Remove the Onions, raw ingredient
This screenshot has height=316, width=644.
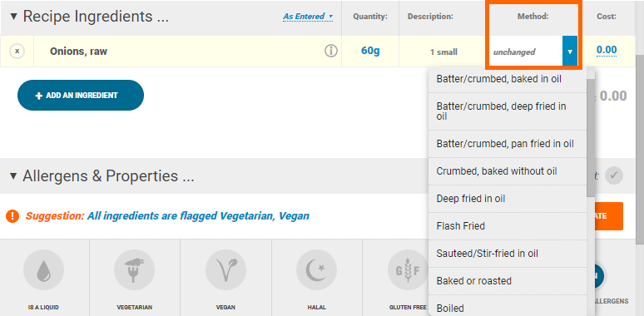click(17, 52)
